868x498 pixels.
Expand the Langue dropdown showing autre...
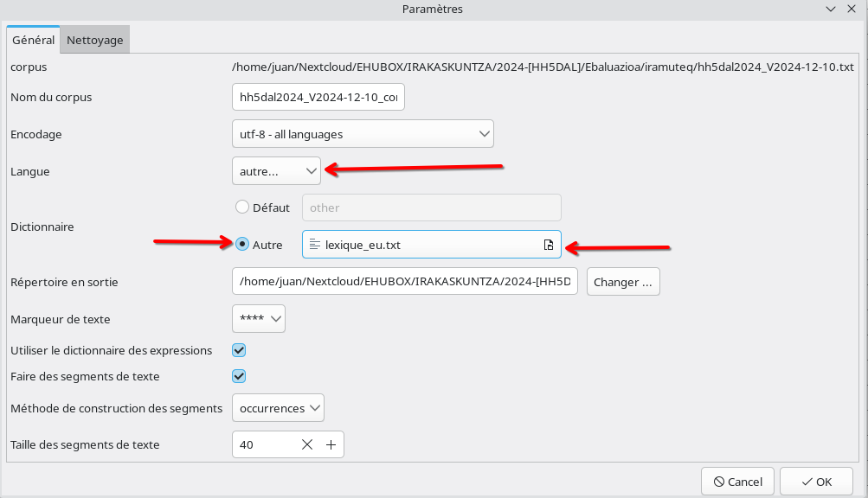click(276, 171)
